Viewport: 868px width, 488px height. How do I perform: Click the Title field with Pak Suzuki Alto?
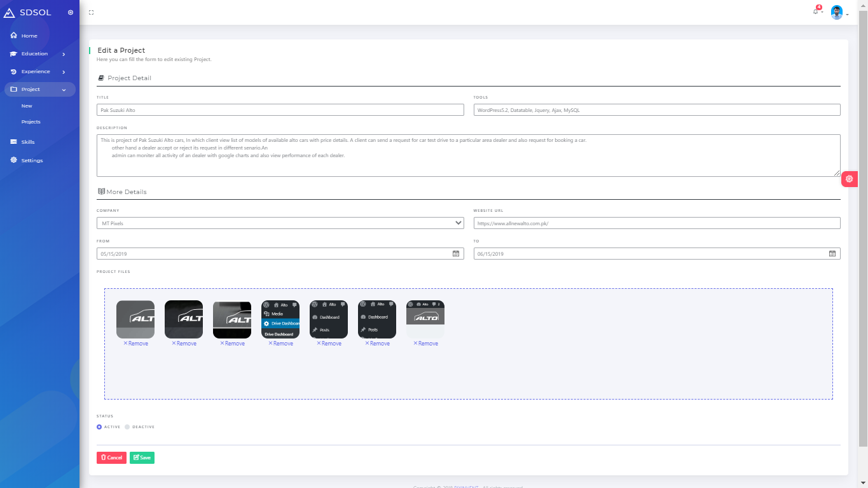click(x=280, y=110)
